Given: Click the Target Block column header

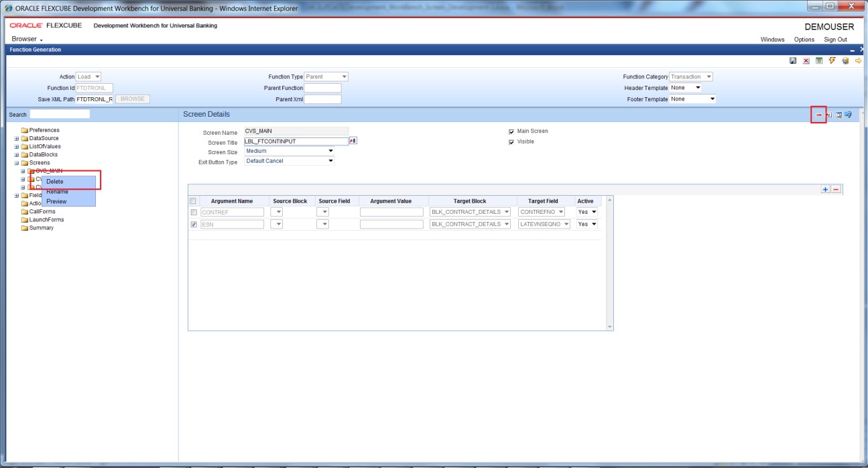Looking at the screenshot, I should coord(470,201).
